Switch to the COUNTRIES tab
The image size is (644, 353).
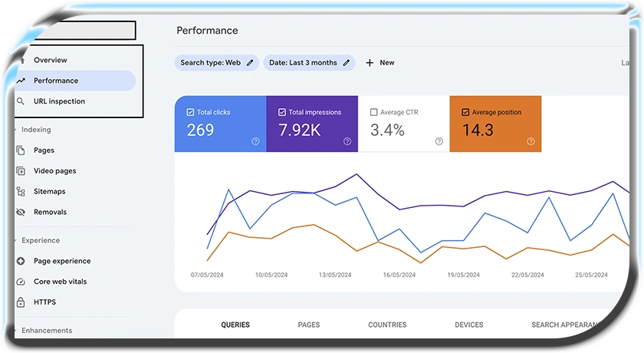click(x=387, y=325)
